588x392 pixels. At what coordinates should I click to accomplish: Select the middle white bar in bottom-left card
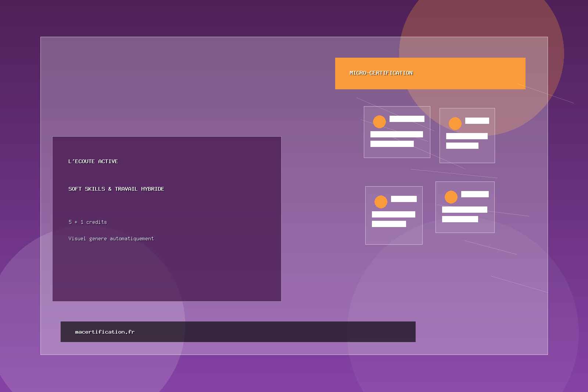click(x=393, y=214)
